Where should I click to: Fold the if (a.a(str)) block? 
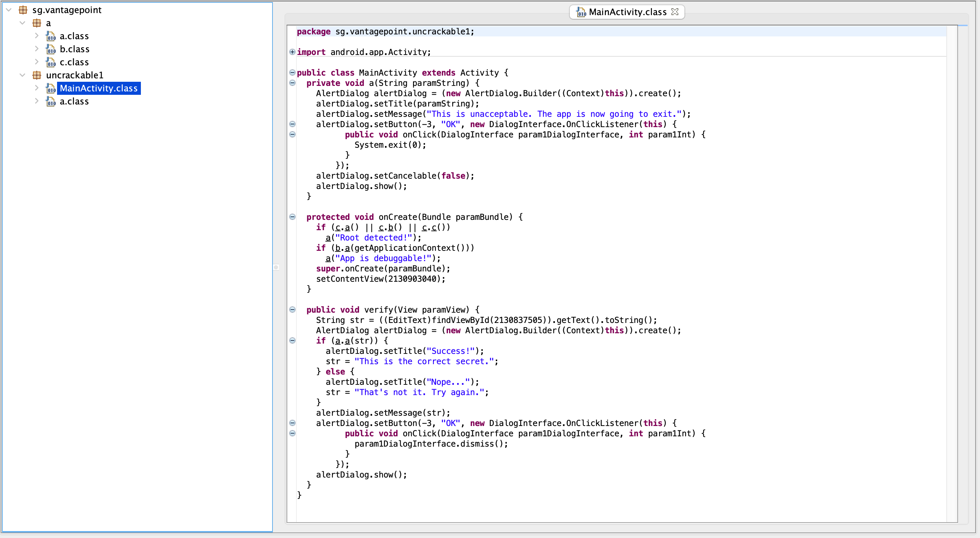pos(292,340)
